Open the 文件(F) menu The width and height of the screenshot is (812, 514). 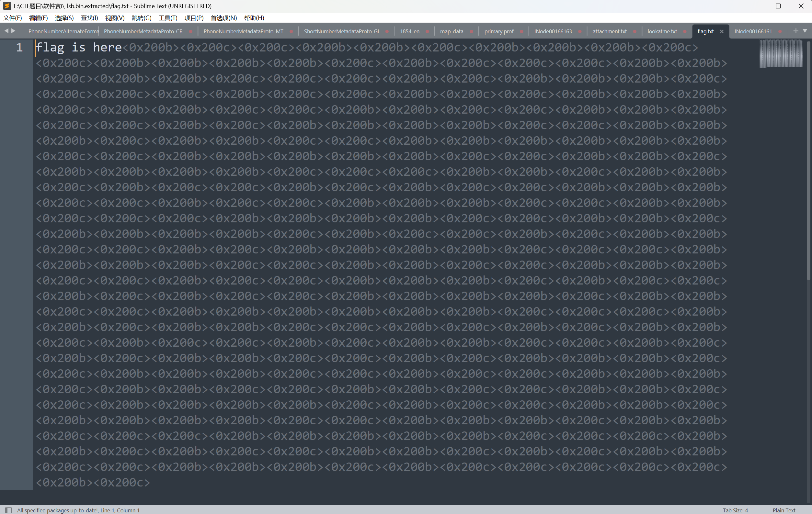click(13, 18)
